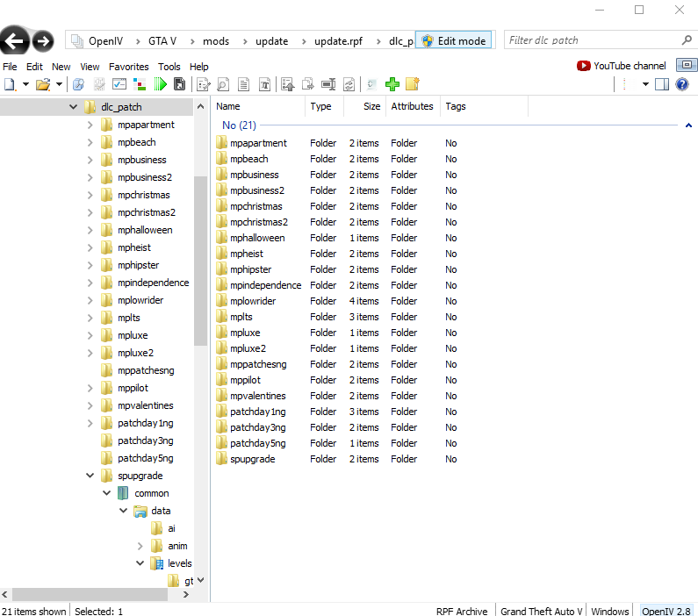The height and width of the screenshot is (616, 698).
Task: Click the plain text document toolbar icon
Action: click(x=243, y=84)
